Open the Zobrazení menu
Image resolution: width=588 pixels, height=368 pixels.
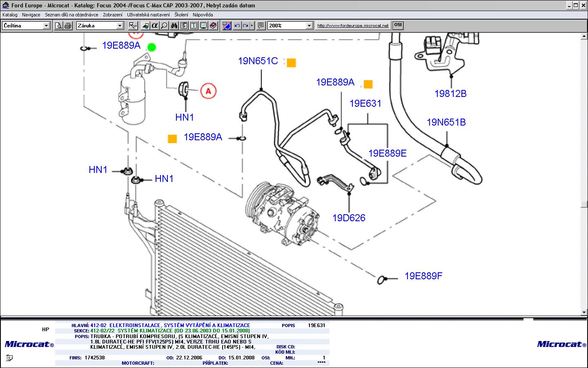[112, 15]
